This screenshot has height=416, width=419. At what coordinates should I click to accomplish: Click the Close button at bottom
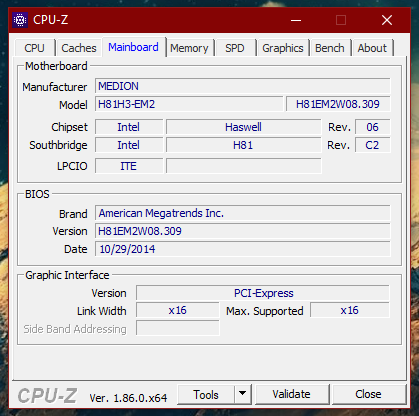tap(368, 394)
